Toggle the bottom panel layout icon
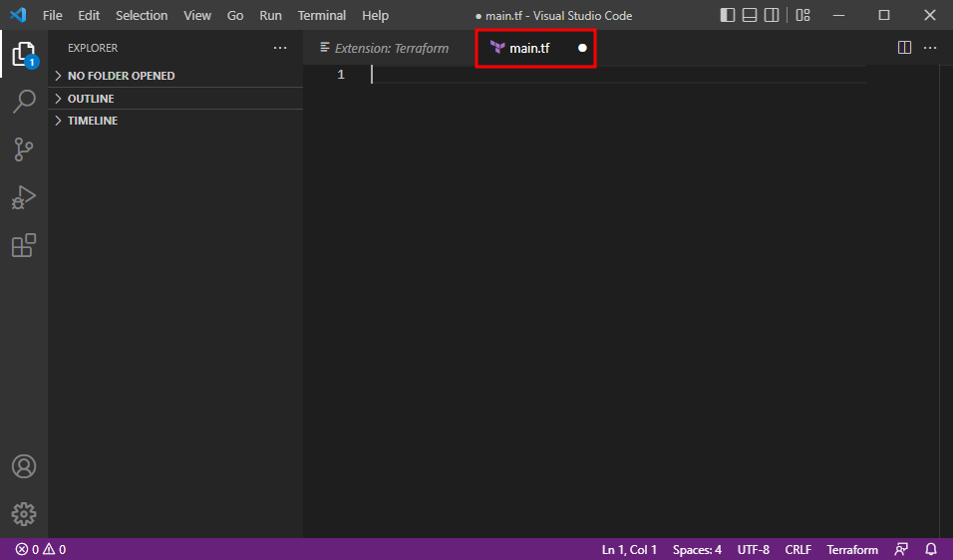 pyautogui.click(x=750, y=15)
